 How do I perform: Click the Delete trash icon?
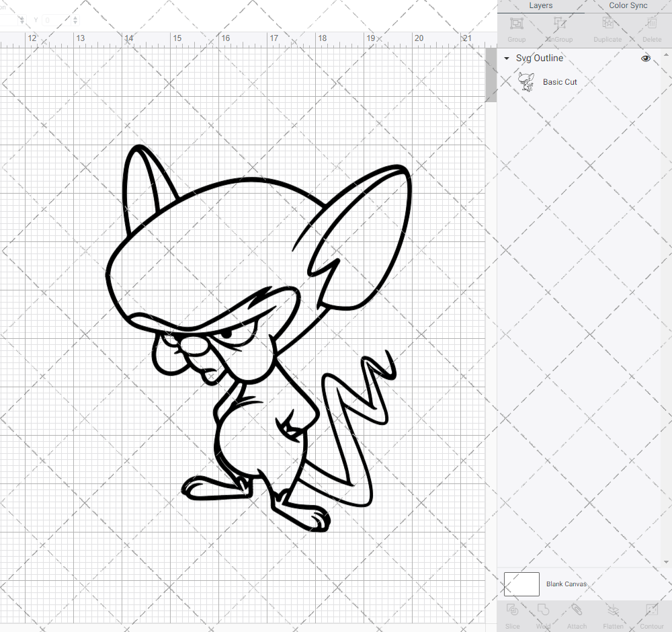[x=651, y=23]
